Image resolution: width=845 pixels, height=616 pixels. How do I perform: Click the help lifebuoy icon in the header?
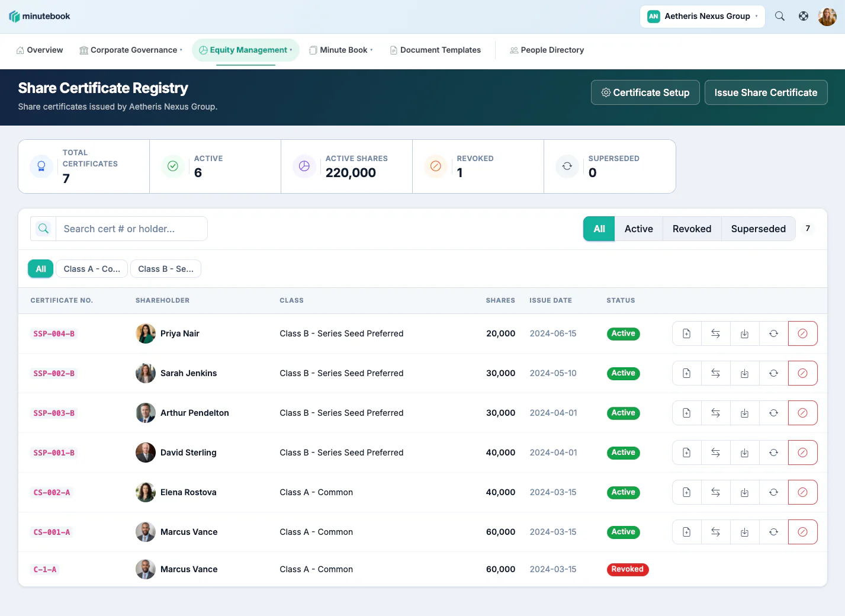804,17
